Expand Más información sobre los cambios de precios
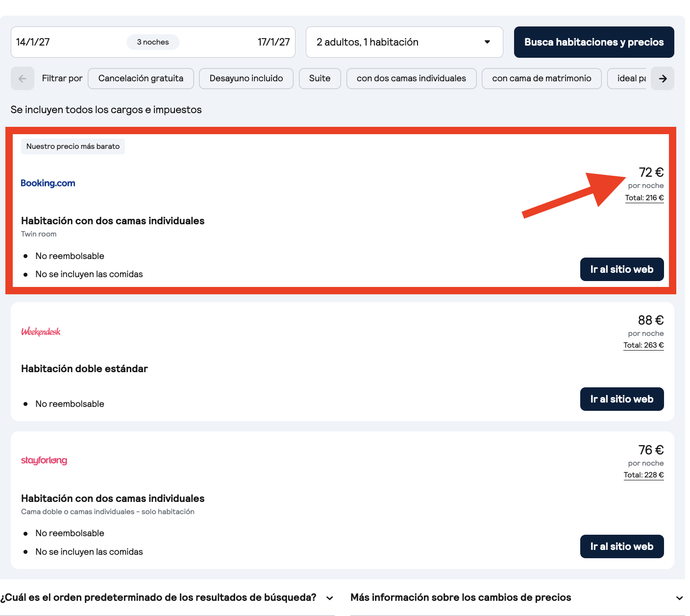 pyautogui.click(x=517, y=597)
